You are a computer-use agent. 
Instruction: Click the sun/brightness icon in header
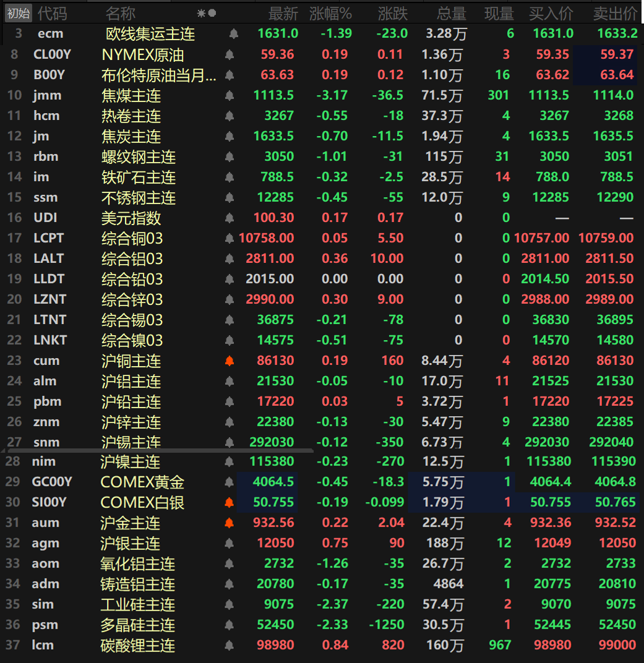[x=201, y=13]
